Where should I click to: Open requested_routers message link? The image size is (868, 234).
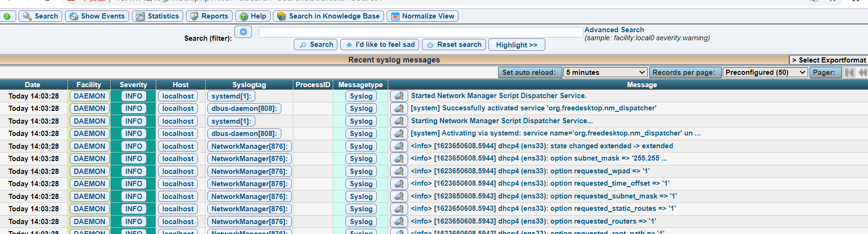tap(534, 221)
